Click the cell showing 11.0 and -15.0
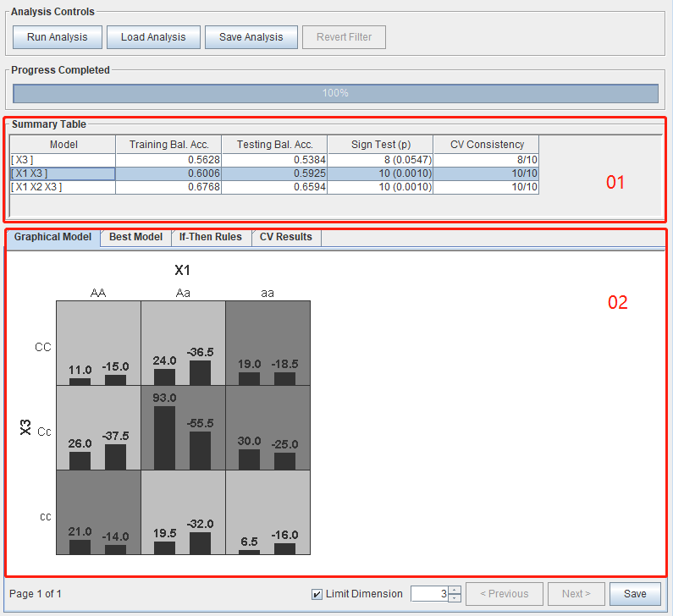Image resolution: width=673 pixels, height=616 pixels. click(x=98, y=344)
